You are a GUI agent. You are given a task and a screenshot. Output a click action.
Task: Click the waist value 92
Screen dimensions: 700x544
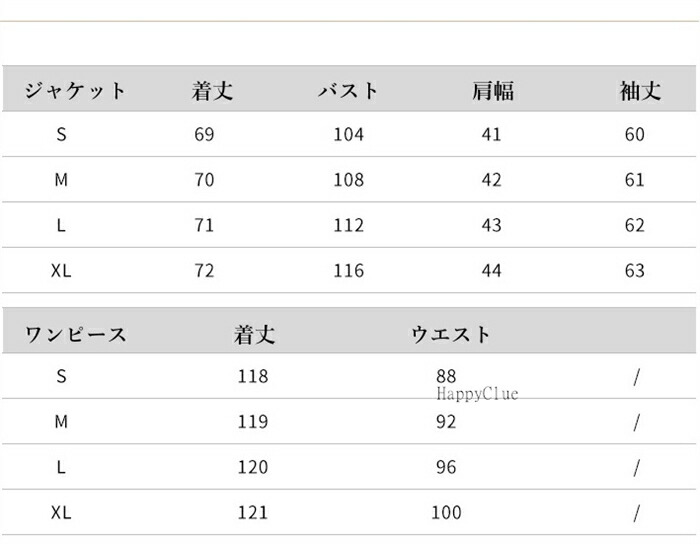(x=446, y=422)
